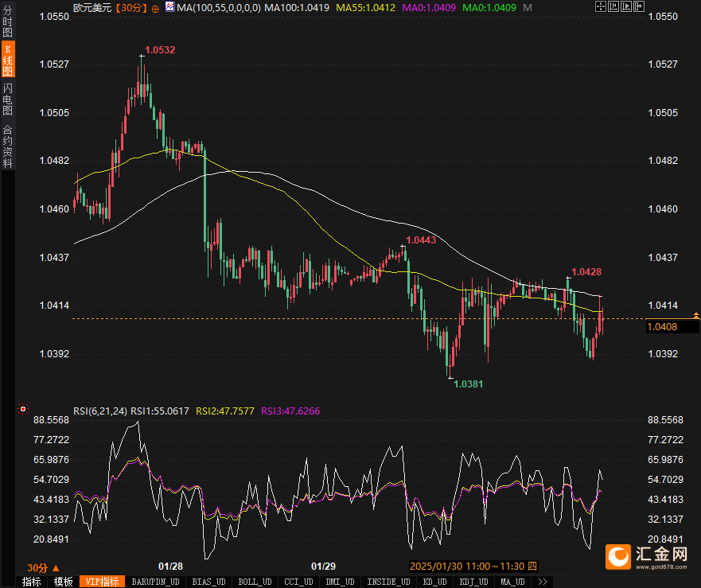Click the export/shift-right chart icon

(x=639, y=6)
